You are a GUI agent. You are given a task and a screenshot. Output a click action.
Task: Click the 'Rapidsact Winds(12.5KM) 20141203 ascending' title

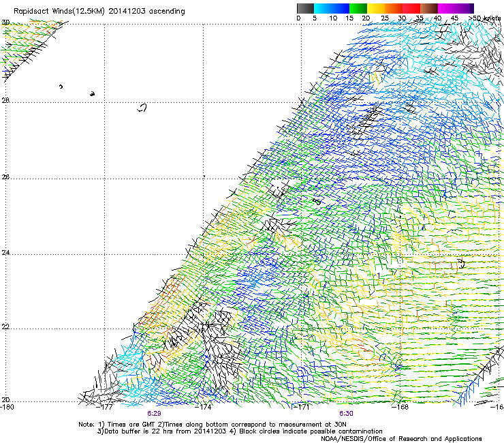[99, 12]
